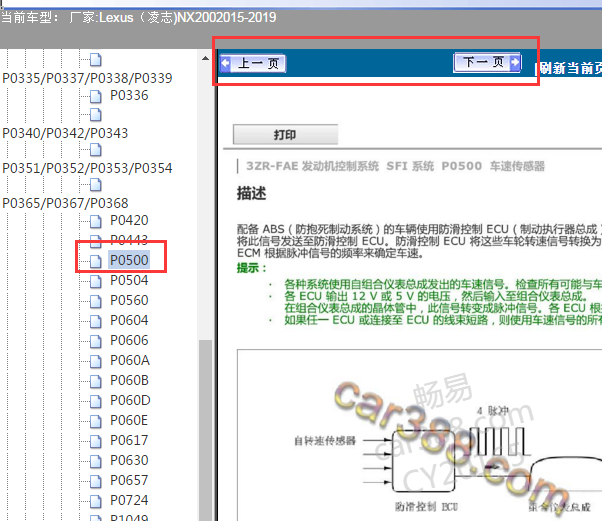Click the 防滑控制 ECU diagram label
Image resolution: width=602 pixels, height=521 pixels.
[427, 507]
